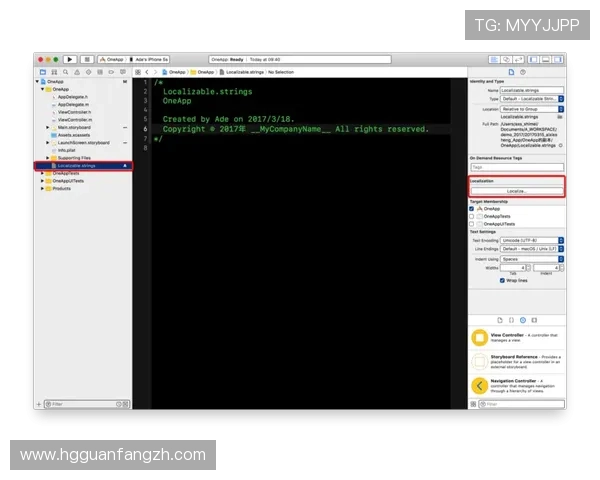Select AppDelegate.m in the file navigator
600x480 pixels.
pos(72,104)
